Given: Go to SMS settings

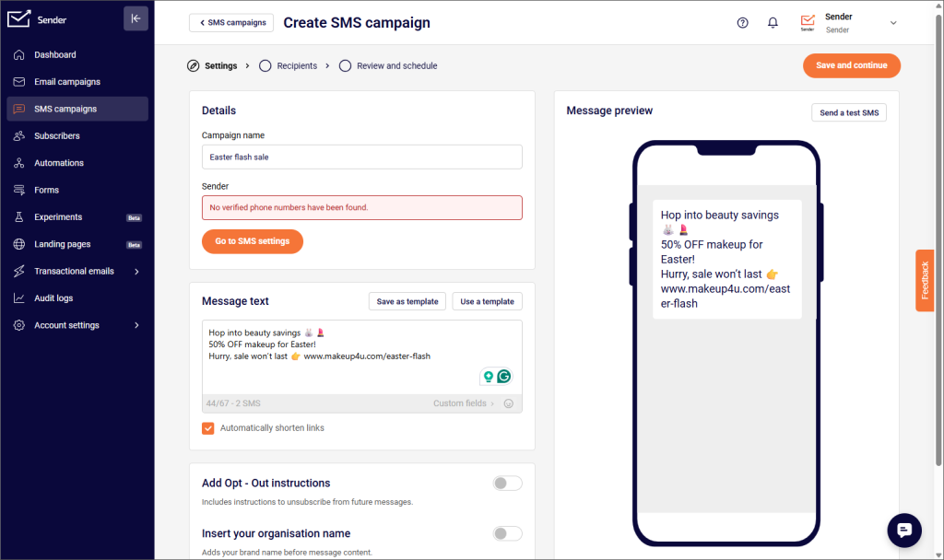Looking at the screenshot, I should pos(251,241).
